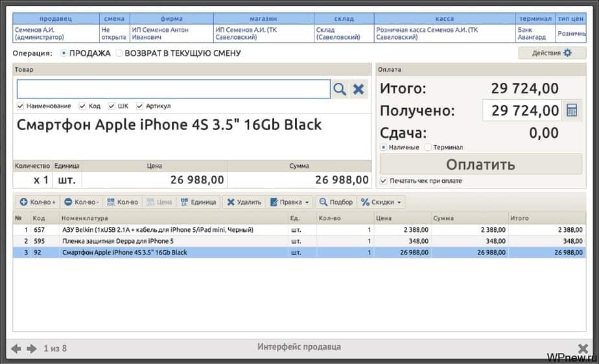Screen dimensions: 599x364
Task: Go to previous page with left arrow
Action: click(16, 348)
